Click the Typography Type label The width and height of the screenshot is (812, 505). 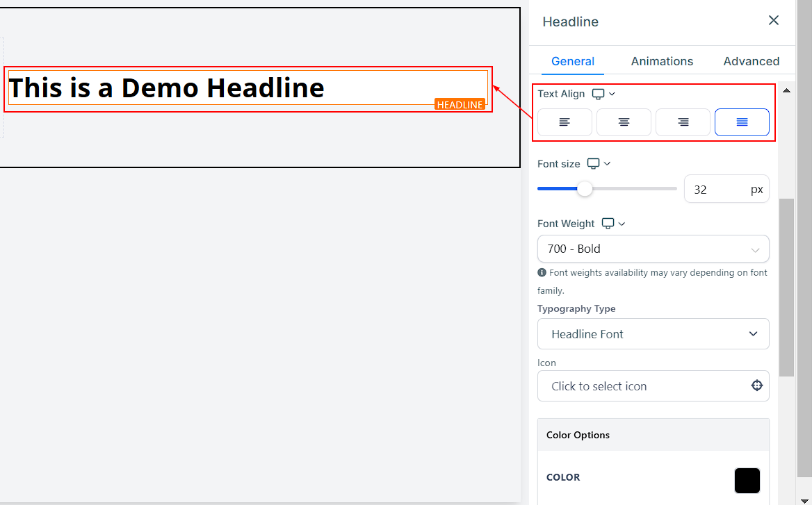point(576,308)
